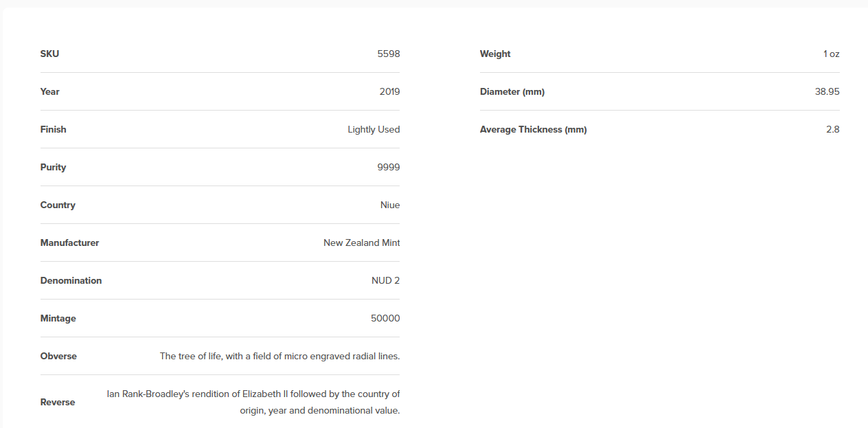Click the SKU label
Viewport: 868px width, 428px height.
[x=49, y=54]
